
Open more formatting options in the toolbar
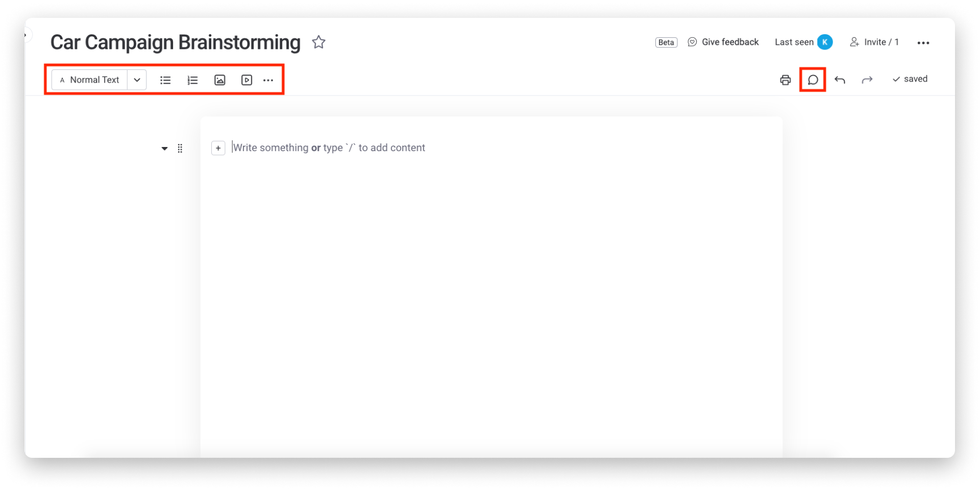pyautogui.click(x=268, y=80)
